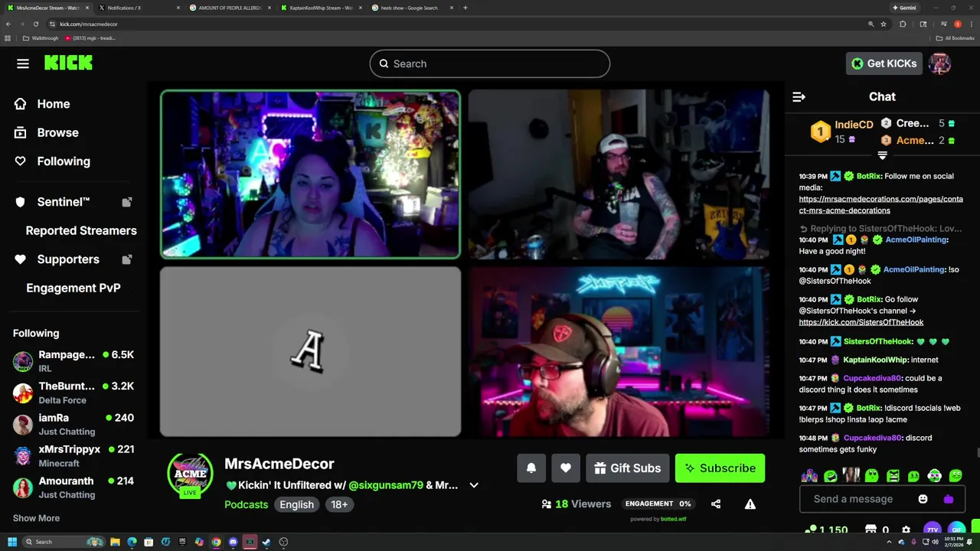This screenshot has width=980, height=551.
Task: Open Reported Streamers in sidebar
Action: click(x=81, y=230)
